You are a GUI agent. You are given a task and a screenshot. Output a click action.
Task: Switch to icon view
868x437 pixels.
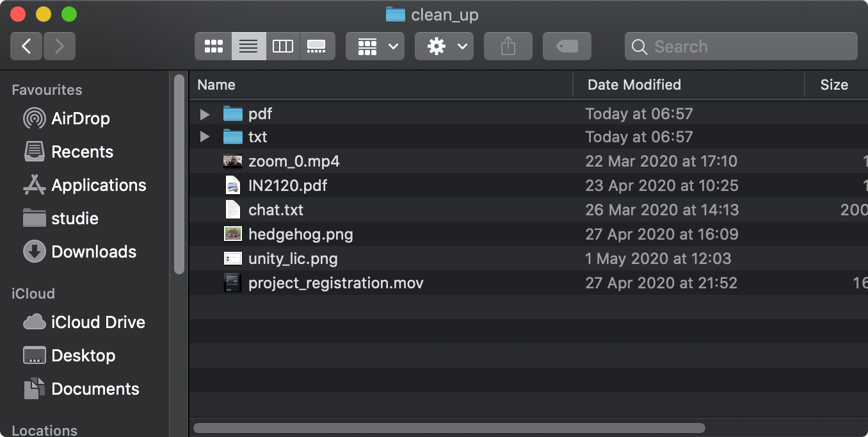coord(213,46)
